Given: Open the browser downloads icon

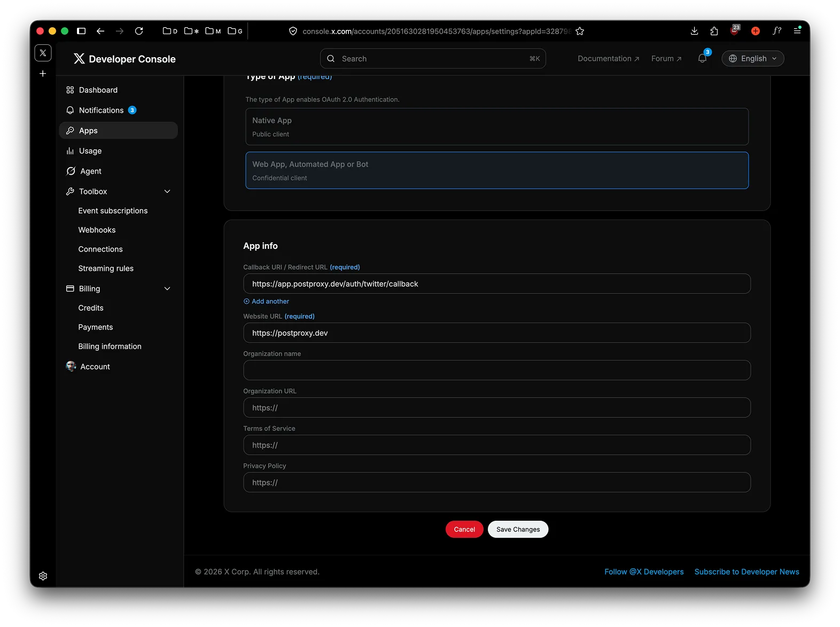Looking at the screenshot, I should 694,31.
